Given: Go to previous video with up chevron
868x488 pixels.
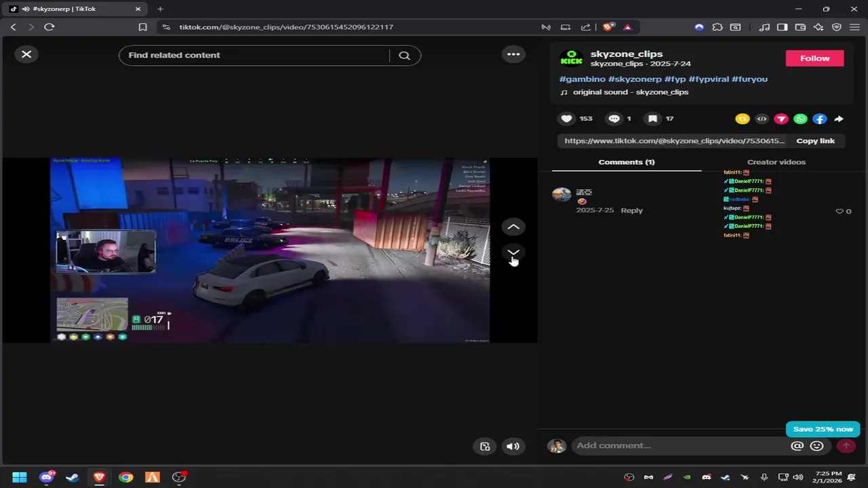Looking at the screenshot, I should 513,227.
